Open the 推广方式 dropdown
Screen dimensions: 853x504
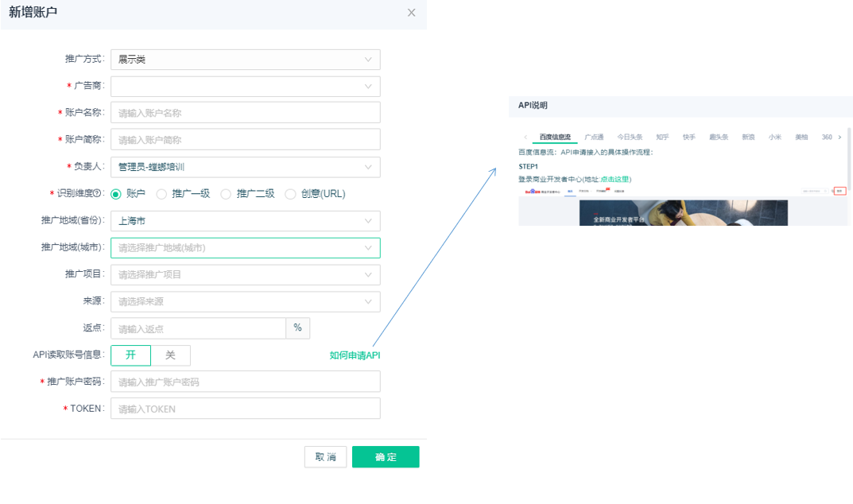(245, 60)
